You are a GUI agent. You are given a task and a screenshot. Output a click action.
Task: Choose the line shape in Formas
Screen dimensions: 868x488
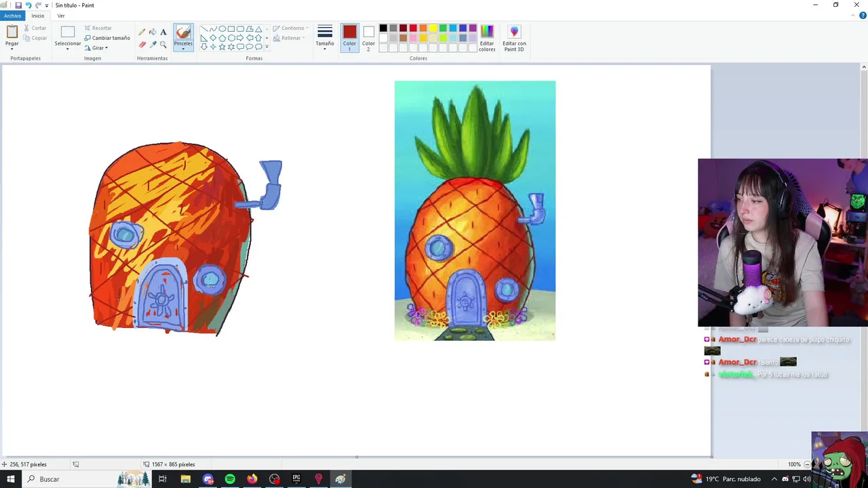[204, 29]
